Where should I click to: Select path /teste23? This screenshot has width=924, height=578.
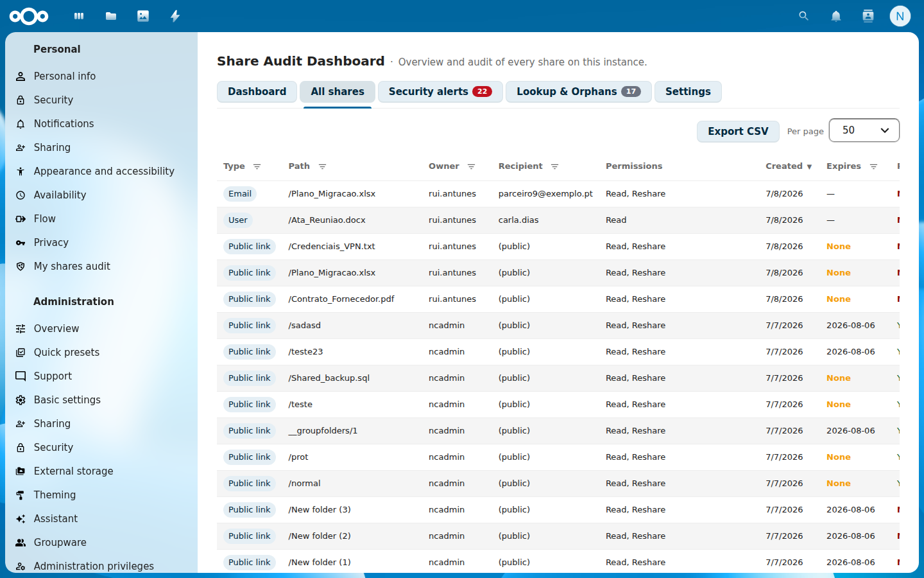(305, 352)
